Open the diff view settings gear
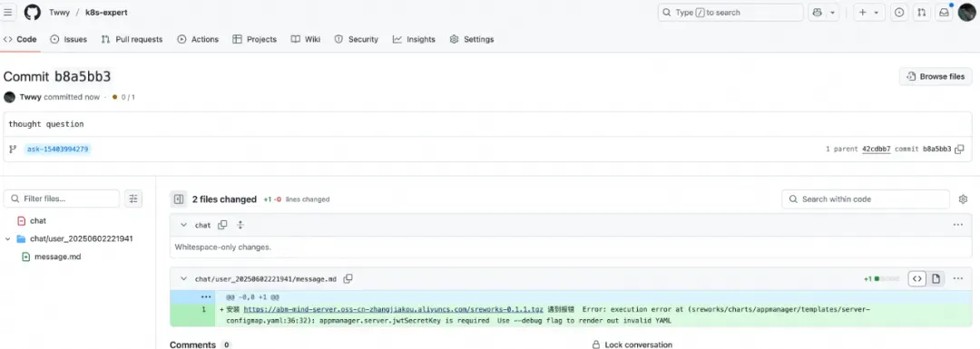Screen dimensions: 980x349 pyautogui.click(x=963, y=199)
